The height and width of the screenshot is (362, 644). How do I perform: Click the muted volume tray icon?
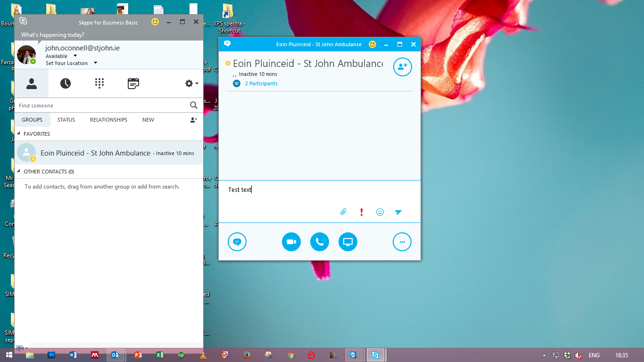coord(578,355)
